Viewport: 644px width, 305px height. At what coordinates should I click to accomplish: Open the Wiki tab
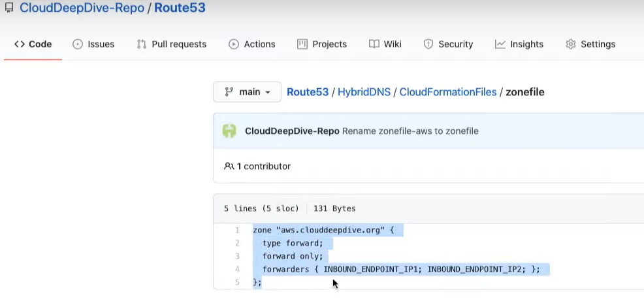(385, 44)
